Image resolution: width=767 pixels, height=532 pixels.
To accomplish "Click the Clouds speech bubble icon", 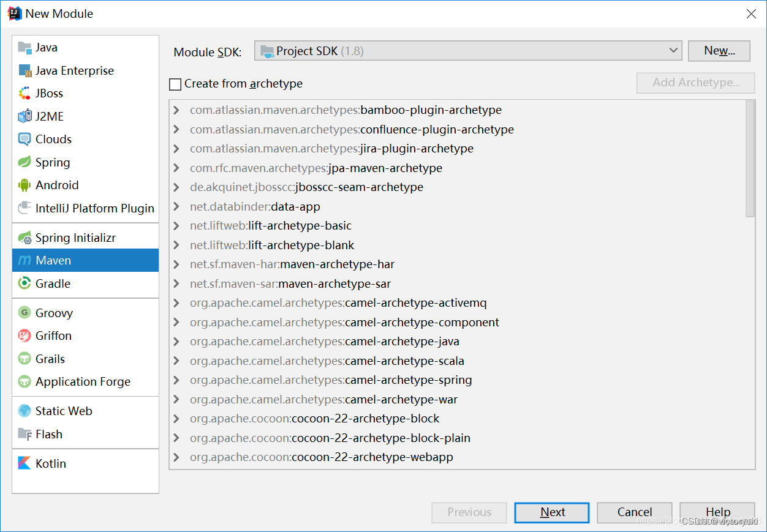I will coord(25,139).
